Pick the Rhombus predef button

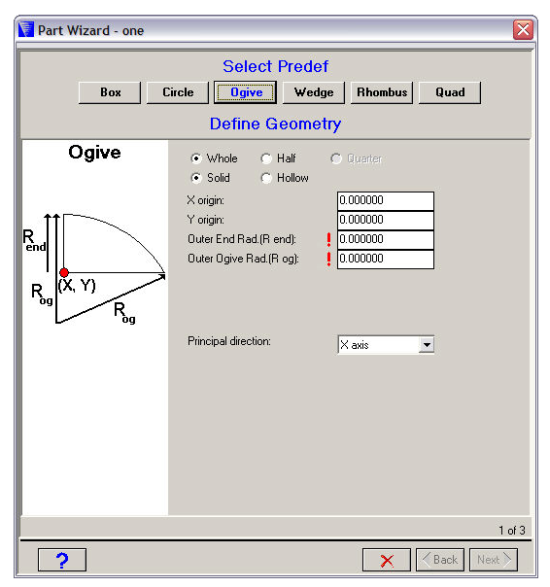tap(382, 92)
